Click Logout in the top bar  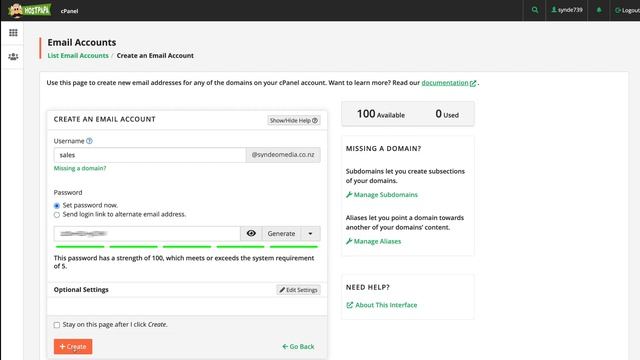[627, 10]
